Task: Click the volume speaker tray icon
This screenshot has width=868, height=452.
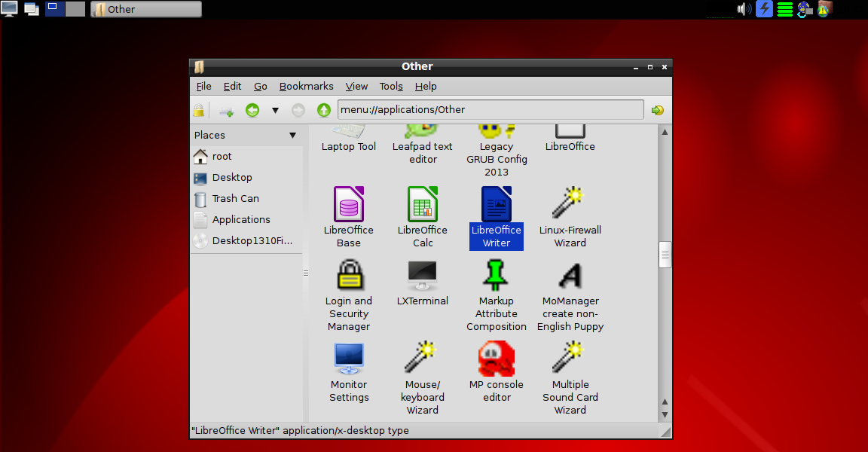Action: [744, 9]
